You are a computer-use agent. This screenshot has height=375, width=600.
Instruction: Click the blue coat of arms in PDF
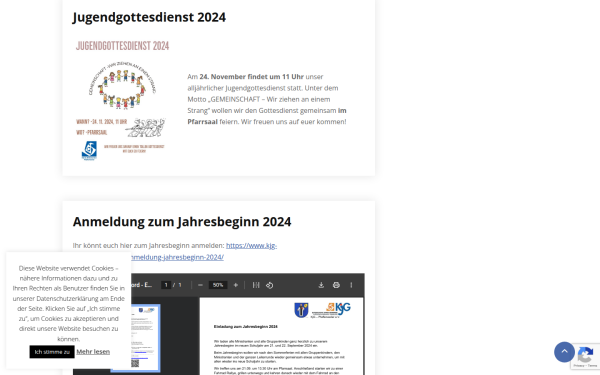(x=301, y=310)
